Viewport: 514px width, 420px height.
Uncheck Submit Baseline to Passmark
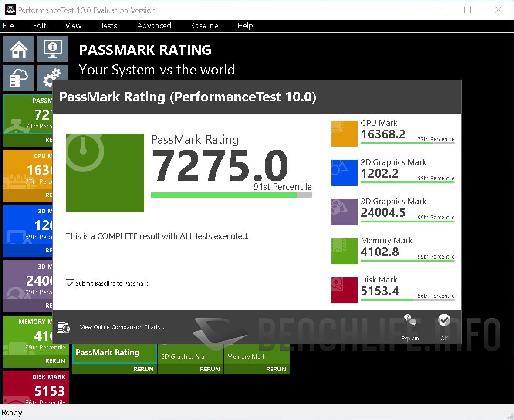[x=70, y=283]
